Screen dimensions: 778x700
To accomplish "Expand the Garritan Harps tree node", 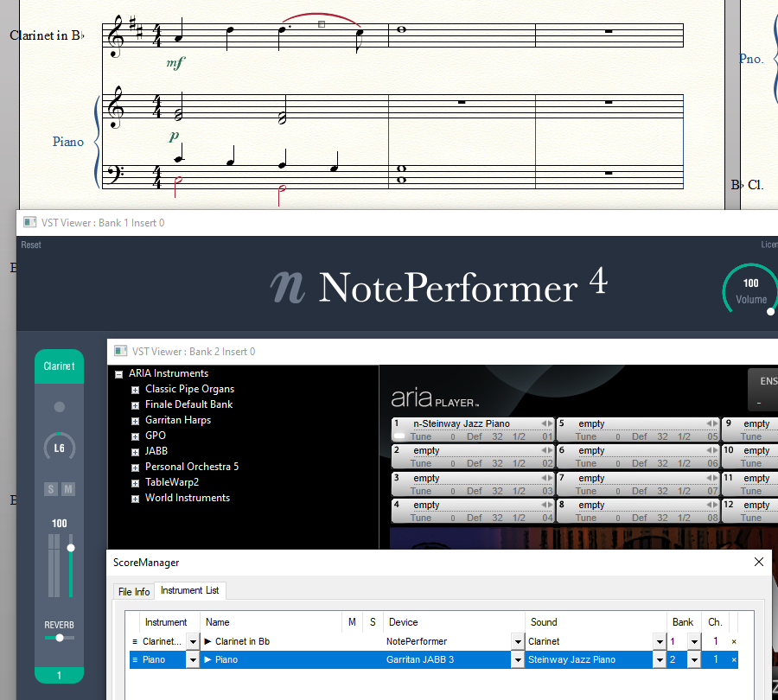I will click(x=135, y=420).
